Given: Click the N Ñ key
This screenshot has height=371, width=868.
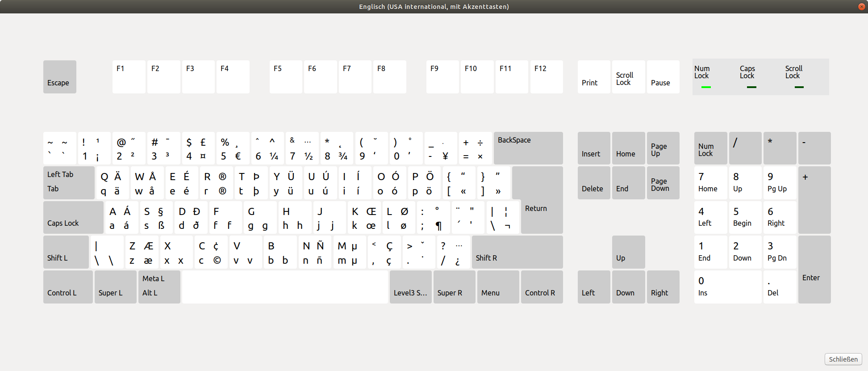Looking at the screenshot, I should (x=315, y=252).
